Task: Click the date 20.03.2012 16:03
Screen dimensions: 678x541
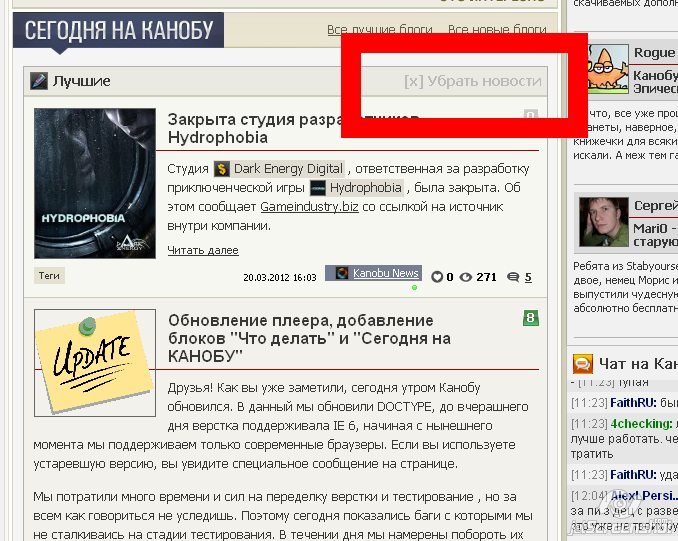Action: click(280, 278)
